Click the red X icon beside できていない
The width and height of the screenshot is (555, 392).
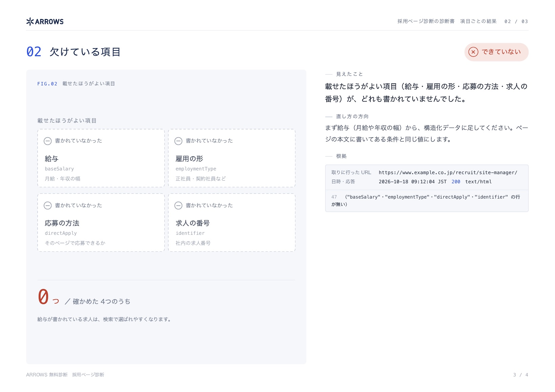coord(473,52)
